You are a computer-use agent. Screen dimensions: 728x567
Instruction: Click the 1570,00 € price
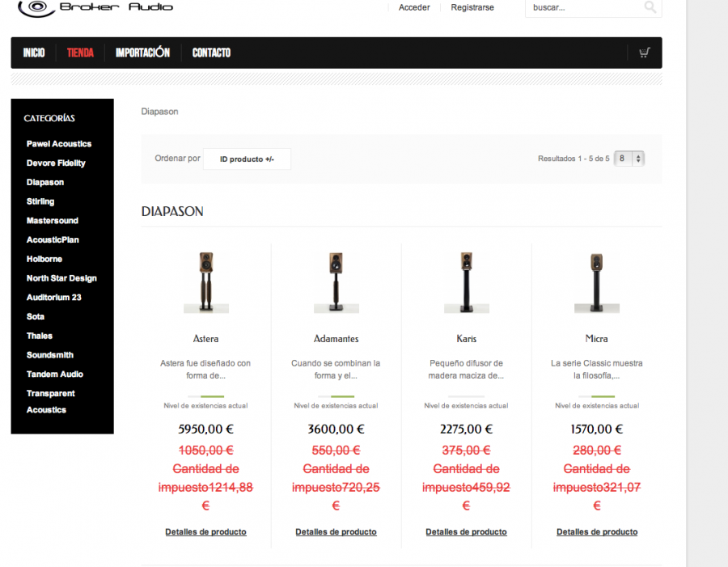[597, 429]
